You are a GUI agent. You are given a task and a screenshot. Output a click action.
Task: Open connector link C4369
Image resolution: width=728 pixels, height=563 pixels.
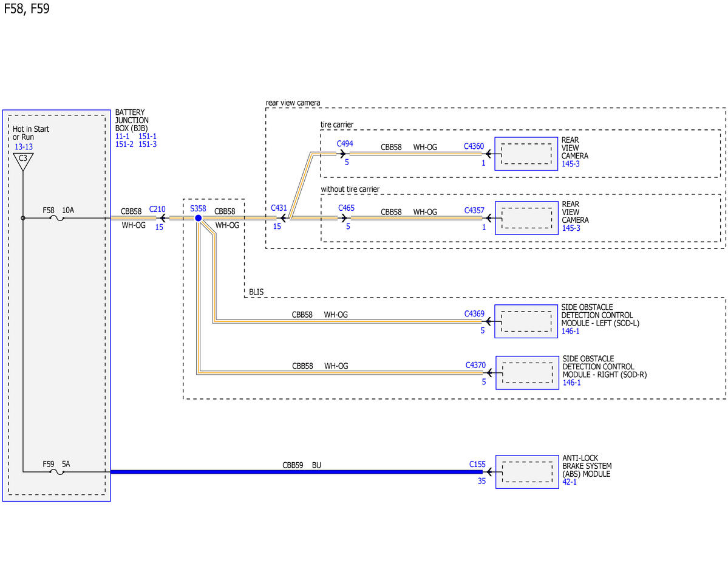click(474, 314)
